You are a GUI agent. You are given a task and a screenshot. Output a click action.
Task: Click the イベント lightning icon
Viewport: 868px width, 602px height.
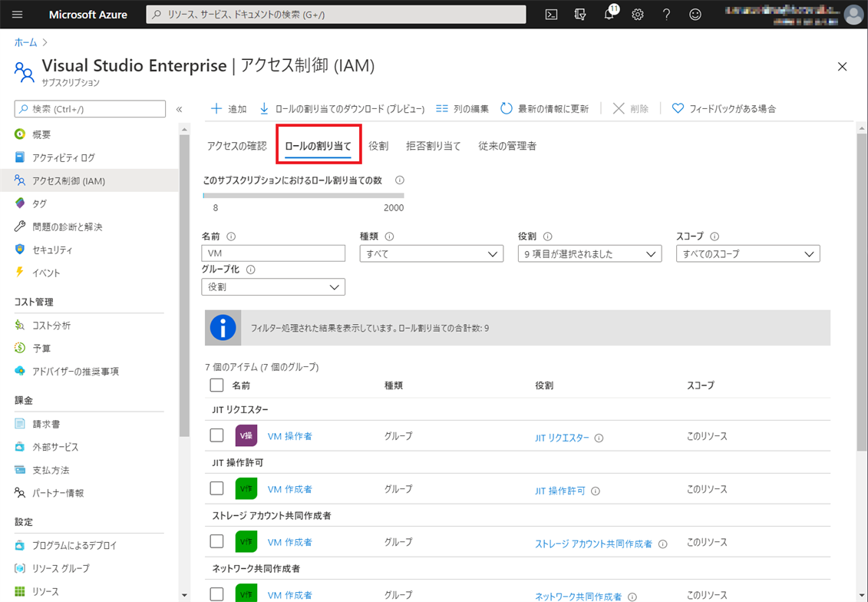tap(20, 272)
